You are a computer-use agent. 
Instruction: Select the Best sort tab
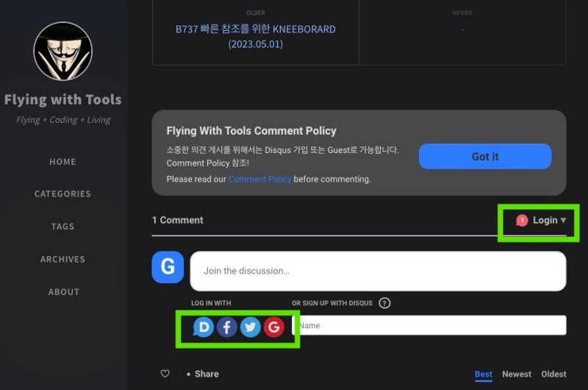484,374
